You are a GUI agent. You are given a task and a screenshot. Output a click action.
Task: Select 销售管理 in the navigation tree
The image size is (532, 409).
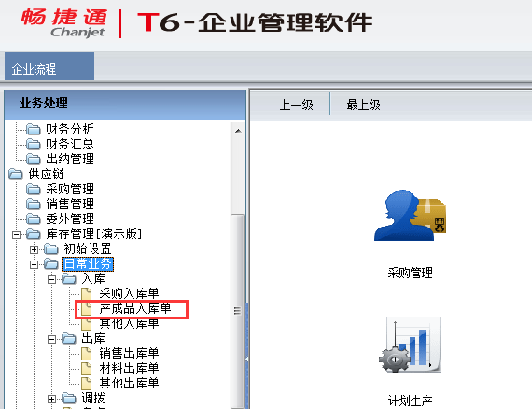(70, 204)
